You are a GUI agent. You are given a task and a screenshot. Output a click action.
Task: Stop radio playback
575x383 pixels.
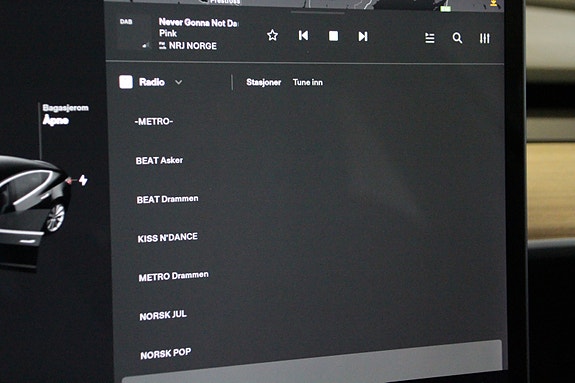pos(333,36)
